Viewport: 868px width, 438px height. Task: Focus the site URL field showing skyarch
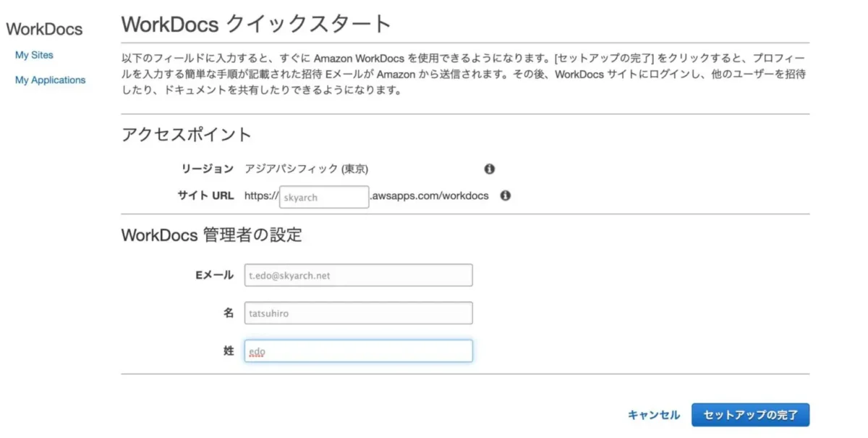324,197
